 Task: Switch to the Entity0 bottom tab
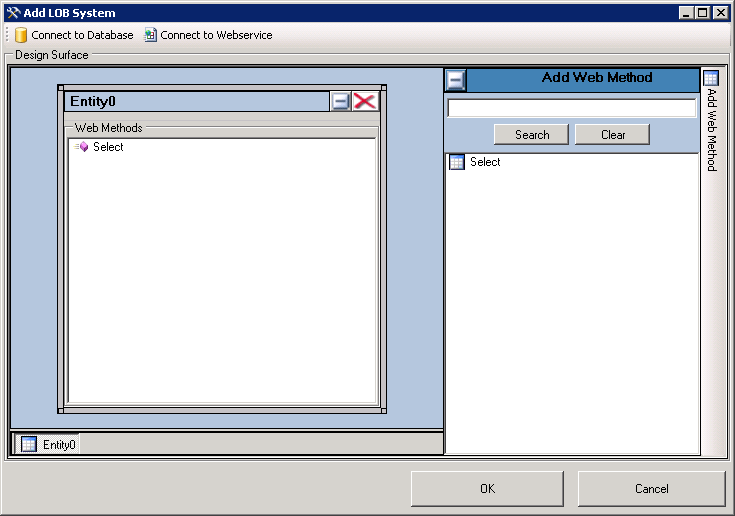(x=47, y=444)
